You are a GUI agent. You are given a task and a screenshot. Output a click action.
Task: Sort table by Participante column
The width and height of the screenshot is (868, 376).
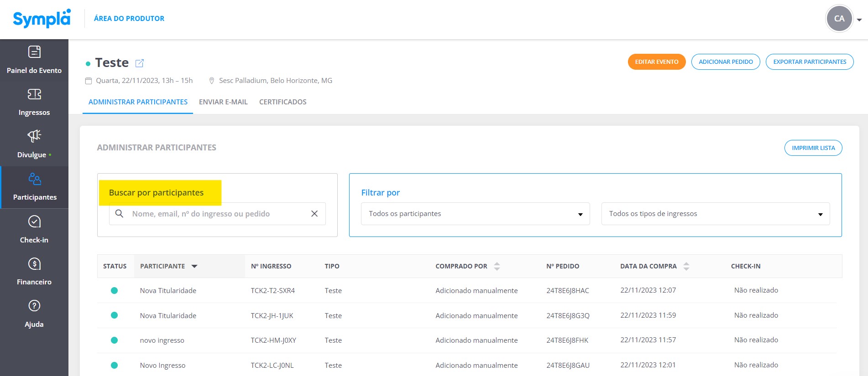pyautogui.click(x=169, y=266)
